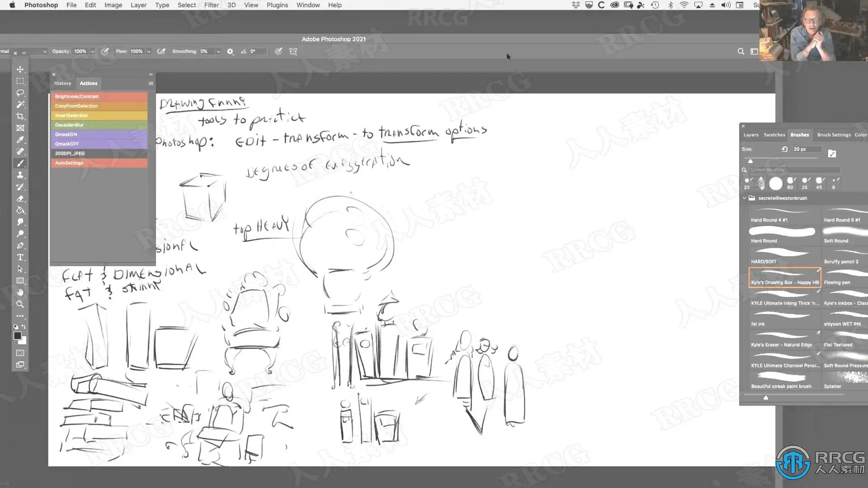The height and width of the screenshot is (488, 868).
Task: Toggle symmetry paint butterfly icon
Action: tap(293, 52)
